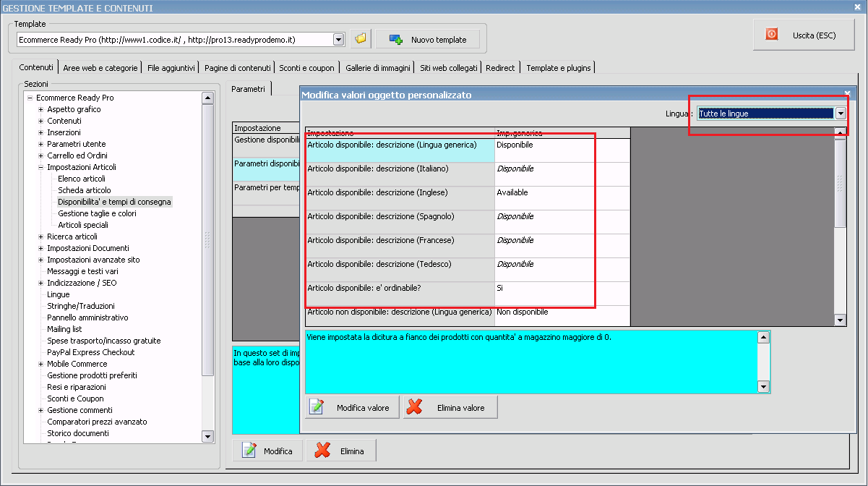Select Elenco articoli in the tree
The width and height of the screenshot is (868, 486).
coord(82,179)
